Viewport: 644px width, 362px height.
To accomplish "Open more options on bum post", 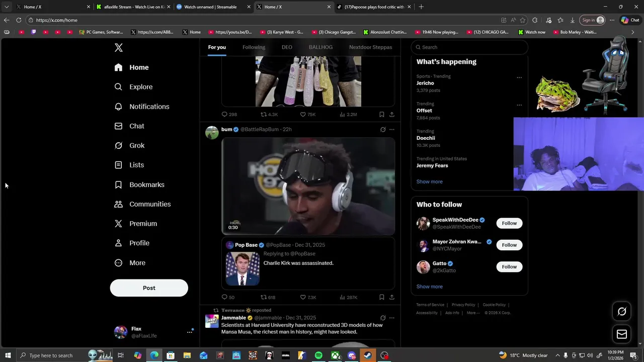I will [x=392, y=129].
